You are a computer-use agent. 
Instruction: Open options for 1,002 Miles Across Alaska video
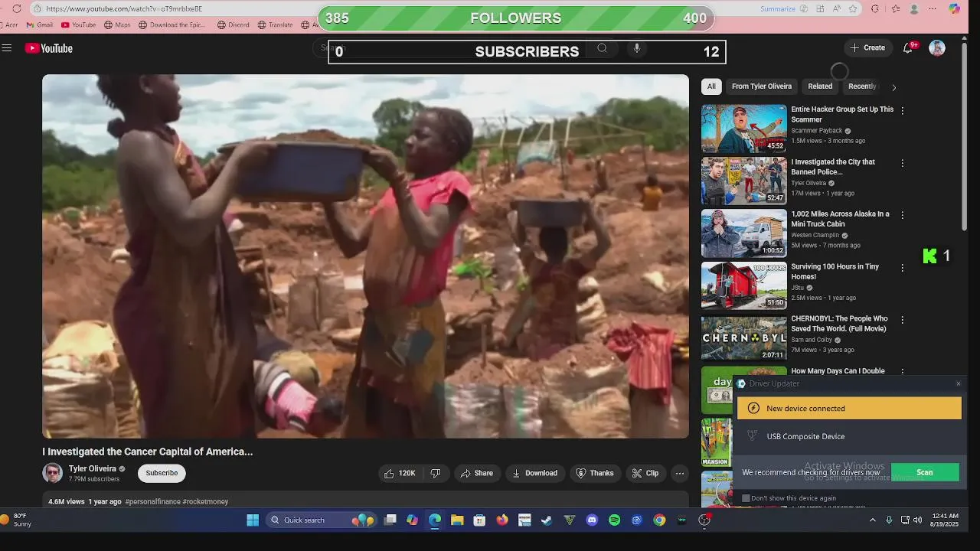pos(902,216)
